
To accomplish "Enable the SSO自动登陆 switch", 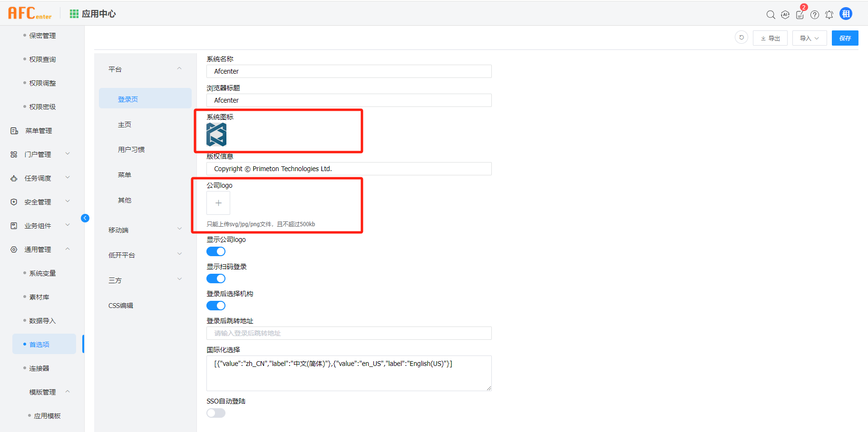I will [x=216, y=413].
